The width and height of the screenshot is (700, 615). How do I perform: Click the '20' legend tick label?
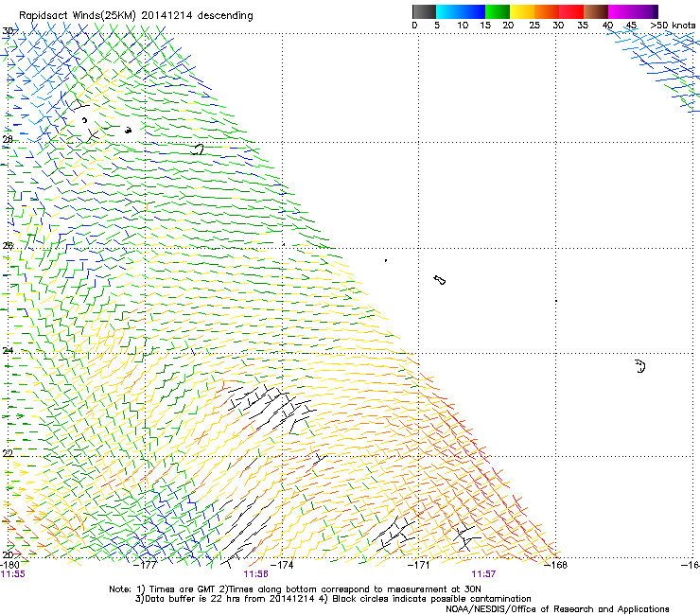click(508, 26)
